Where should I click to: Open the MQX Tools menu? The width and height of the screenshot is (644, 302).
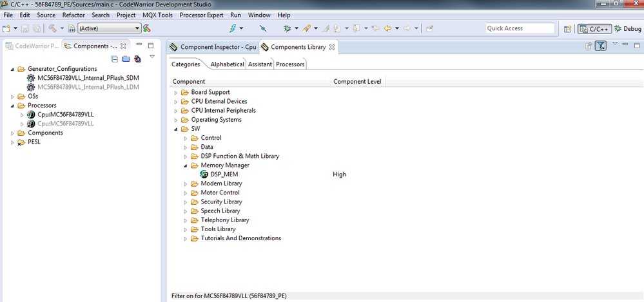click(157, 15)
